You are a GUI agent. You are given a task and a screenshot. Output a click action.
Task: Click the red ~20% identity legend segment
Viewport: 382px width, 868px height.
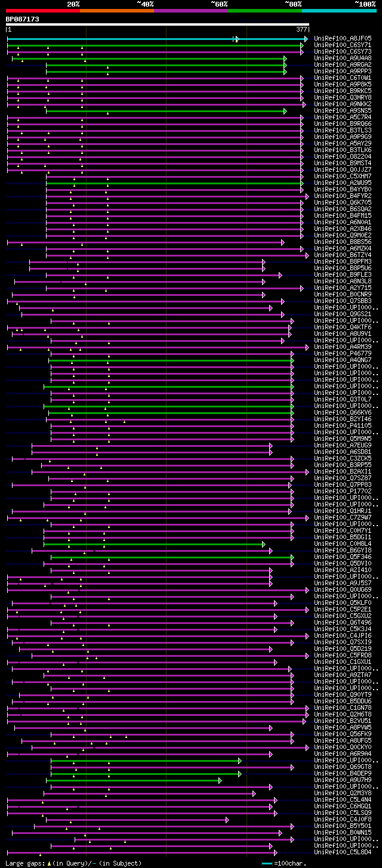pyautogui.click(x=43, y=10)
